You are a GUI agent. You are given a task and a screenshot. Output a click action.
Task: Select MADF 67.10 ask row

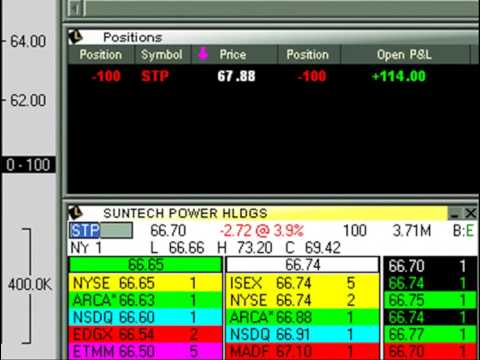coord(302,352)
